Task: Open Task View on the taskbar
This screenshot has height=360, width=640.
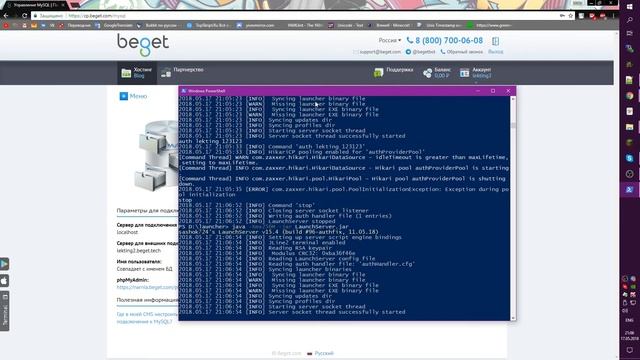Action: point(629,33)
